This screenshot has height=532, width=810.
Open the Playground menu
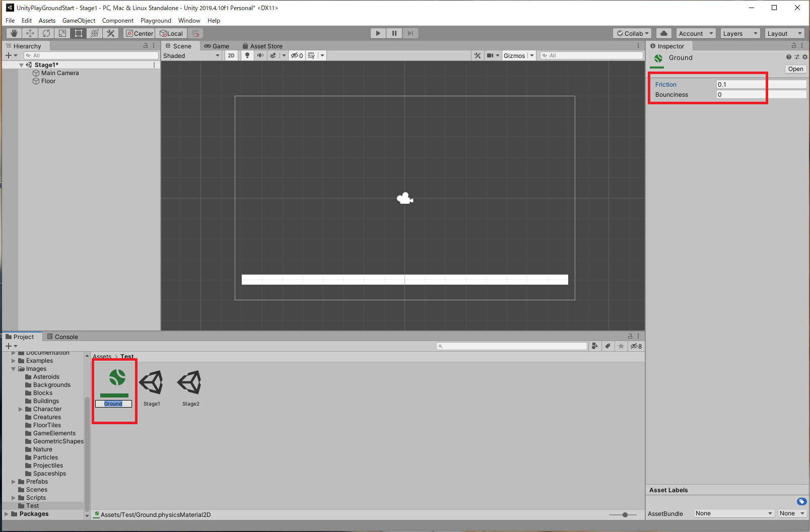pyautogui.click(x=156, y=21)
